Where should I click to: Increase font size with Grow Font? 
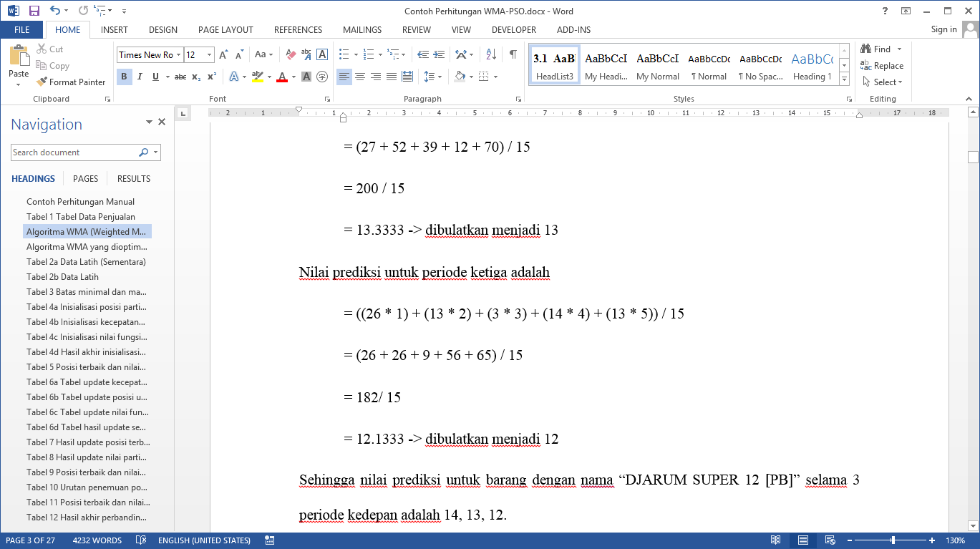[x=223, y=54]
